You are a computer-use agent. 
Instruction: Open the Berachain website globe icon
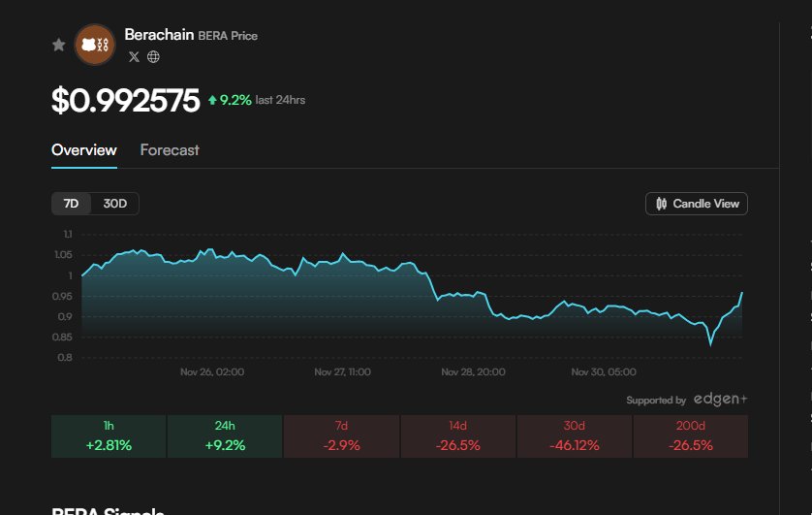pos(153,56)
